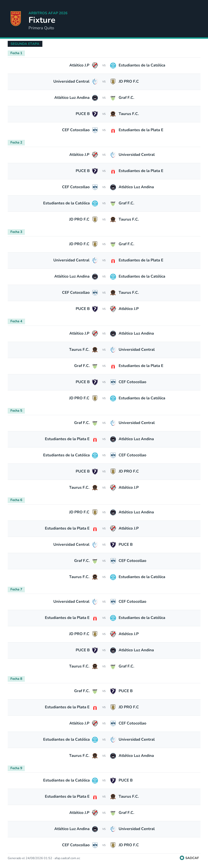The width and height of the screenshot is (208, 868).
Task: Click Universidad Central logo in Fecha 2
Action: tap(113, 155)
